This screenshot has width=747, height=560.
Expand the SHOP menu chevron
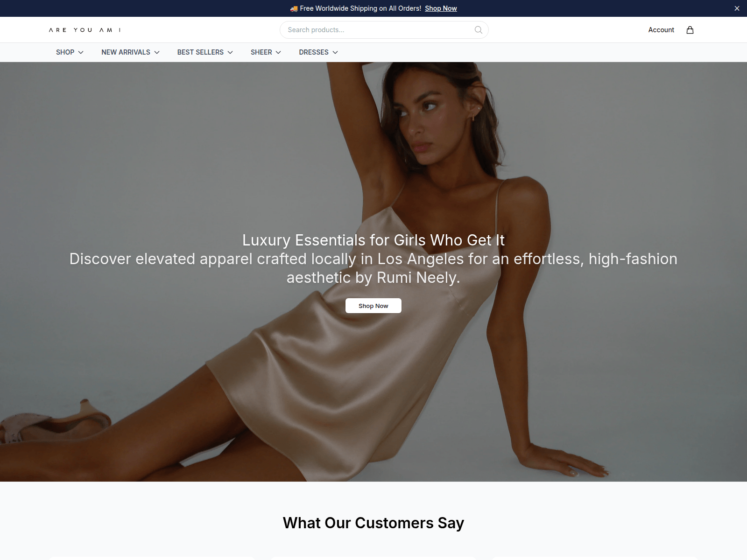[x=81, y=52]
